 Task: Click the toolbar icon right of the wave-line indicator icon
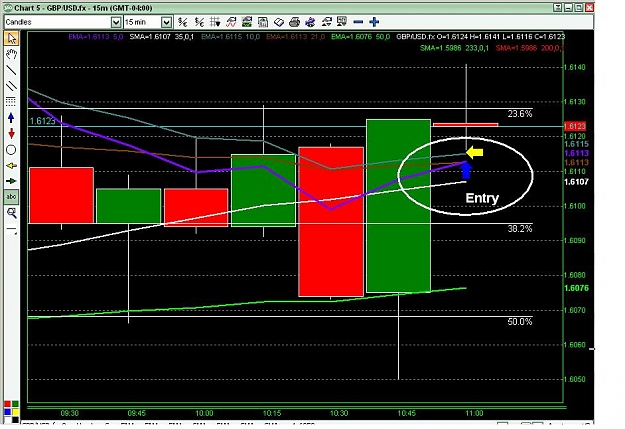[x=247, y=22]
